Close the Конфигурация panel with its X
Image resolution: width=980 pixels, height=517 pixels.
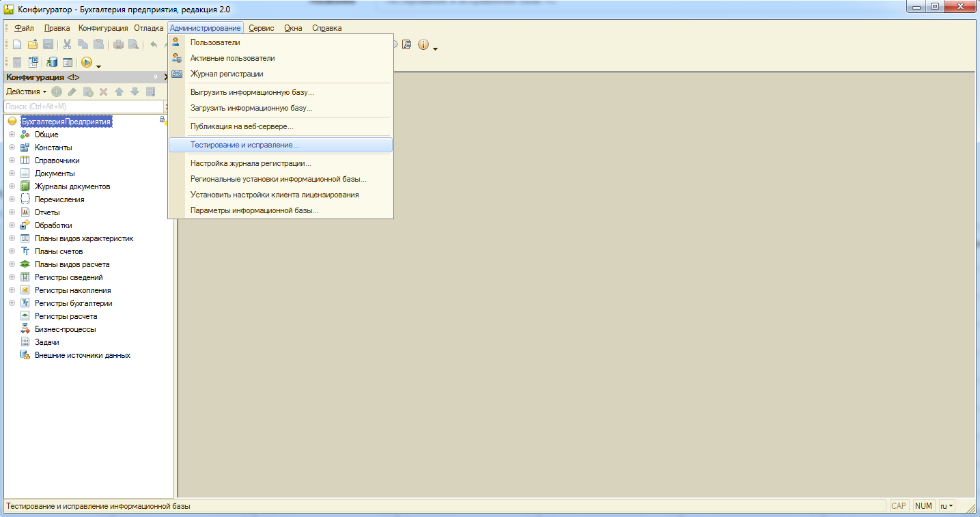click(166, 77)
